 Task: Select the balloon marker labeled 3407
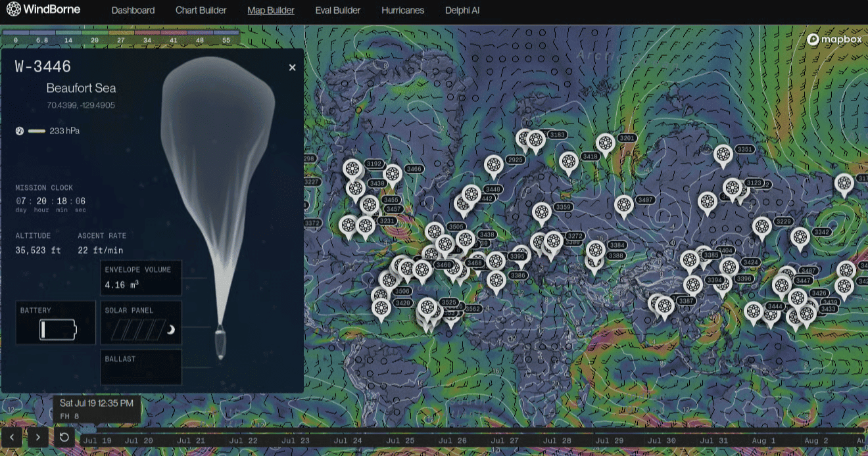[624, 205]
